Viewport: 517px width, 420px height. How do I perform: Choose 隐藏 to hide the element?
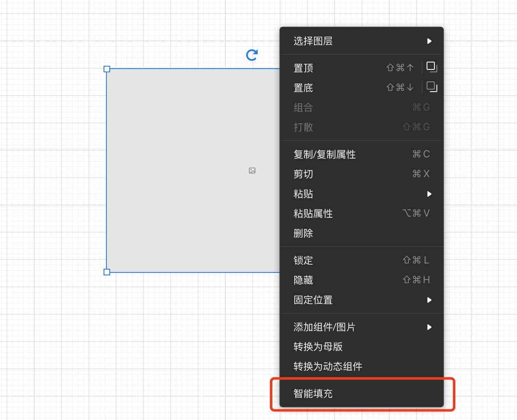(361, 280)
